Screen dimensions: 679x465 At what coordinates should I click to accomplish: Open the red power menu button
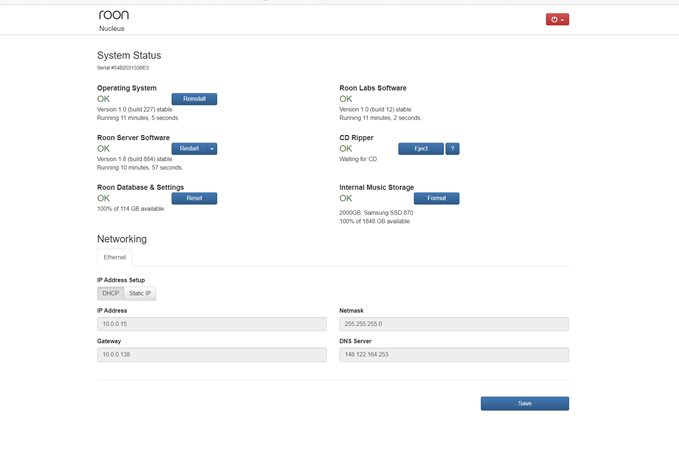557,19
